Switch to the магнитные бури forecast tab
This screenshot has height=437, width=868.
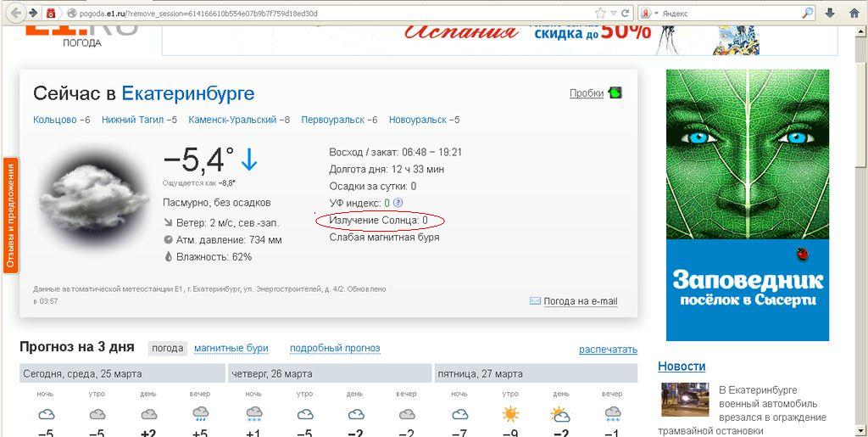tap(231, 348)
